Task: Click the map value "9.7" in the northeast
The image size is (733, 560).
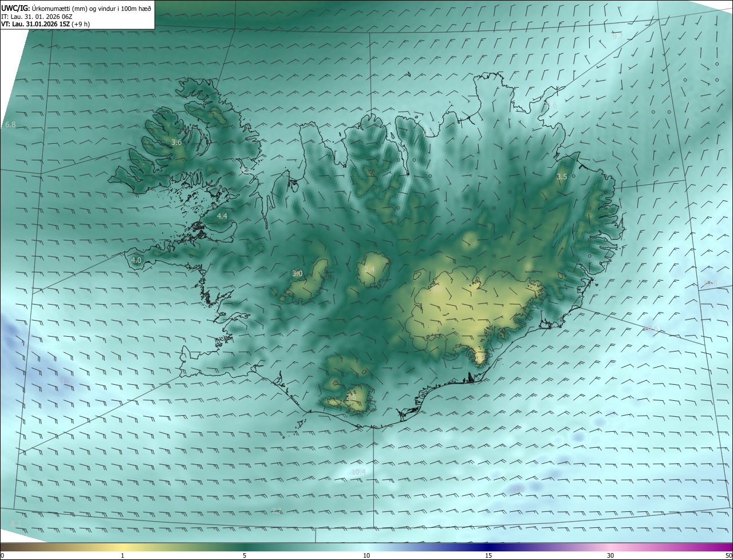Action: [617, 36]
